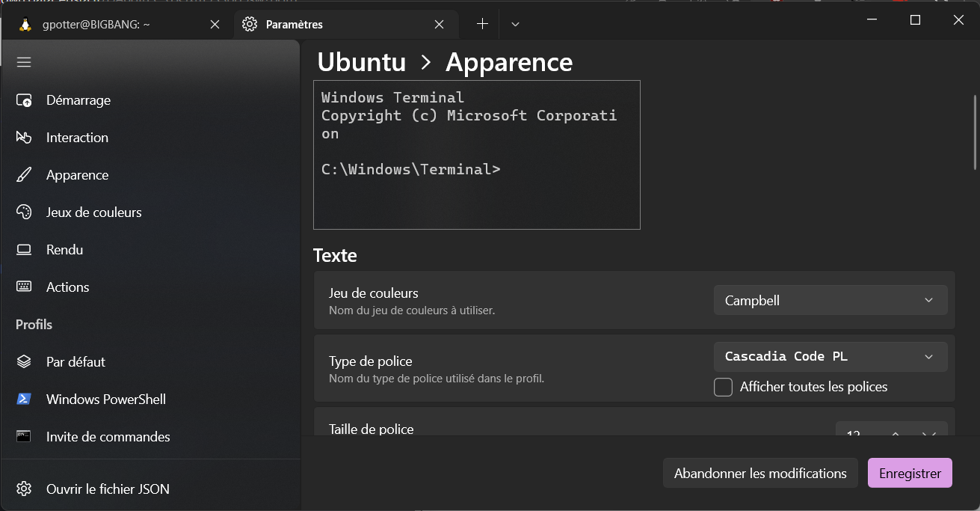Show the Rendu settings page
Viewport: 980px width, 511px height.
point(150,250)
